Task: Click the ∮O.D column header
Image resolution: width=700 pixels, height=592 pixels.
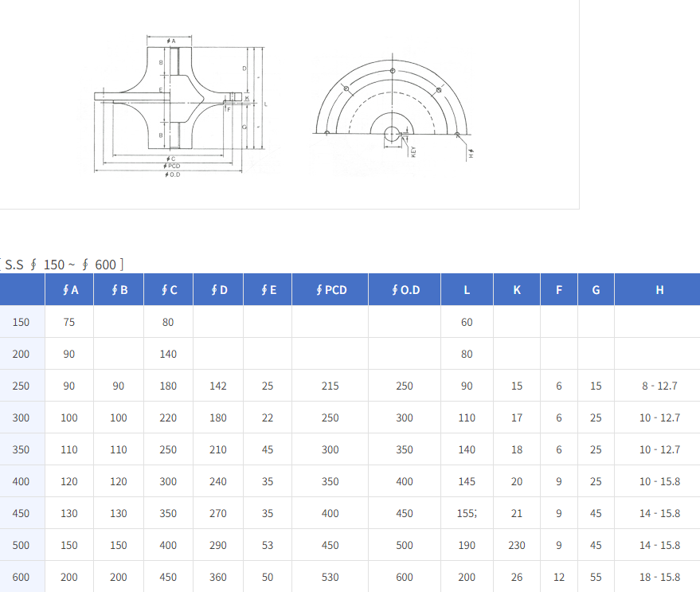Action: tap(405, 290)
